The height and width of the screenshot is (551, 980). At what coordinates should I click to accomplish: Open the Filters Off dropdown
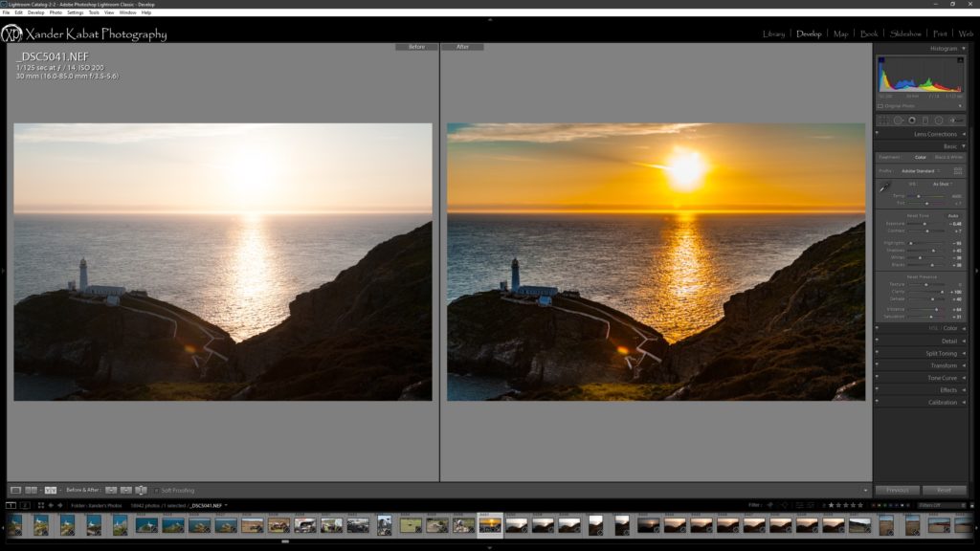click(940, 505)
